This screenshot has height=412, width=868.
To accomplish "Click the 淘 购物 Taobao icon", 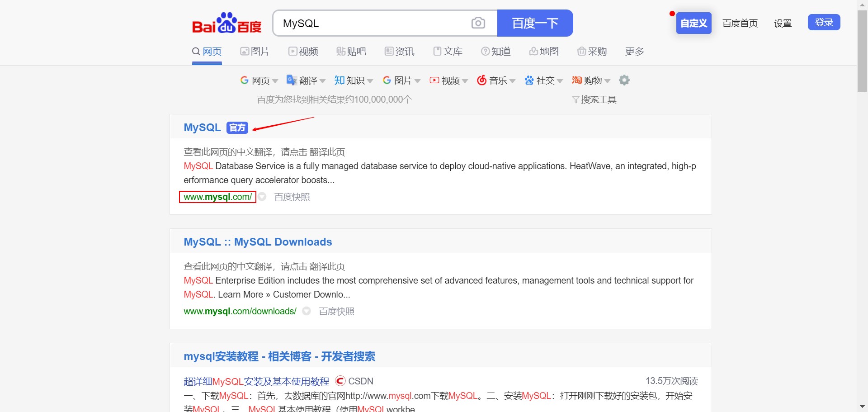I will click(x=577, y=80).
